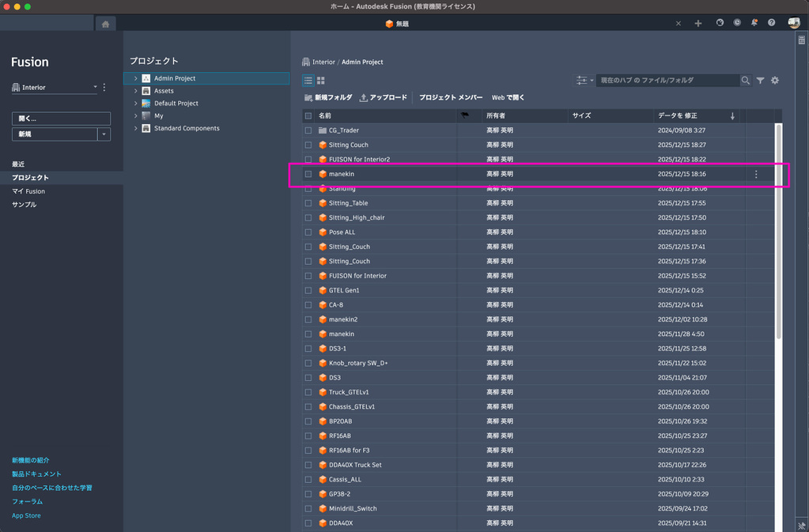Tick the checkbox for CG_Trader folder
The width and height of the screenshot is (809, 532).
pos(308,130)
